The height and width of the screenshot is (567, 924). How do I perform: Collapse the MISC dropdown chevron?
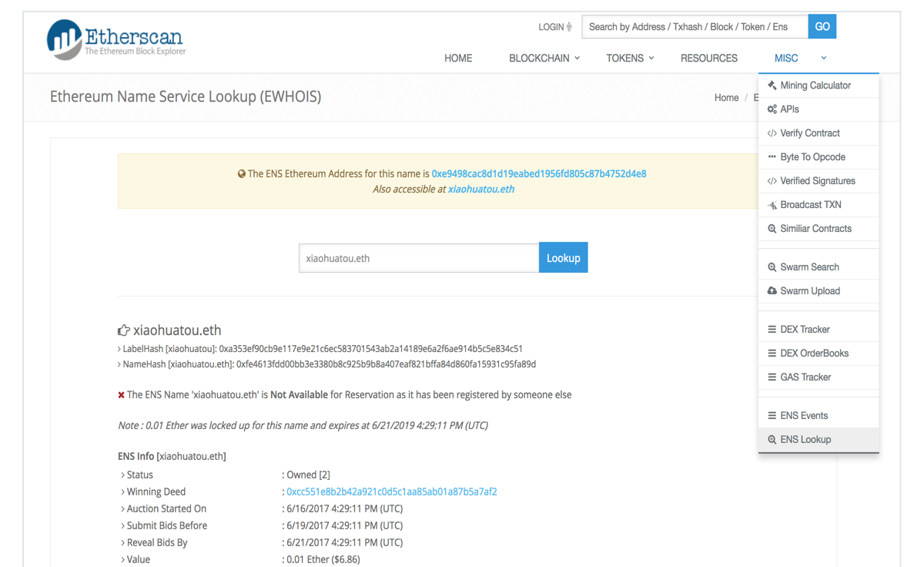pyautogui.click(x=823, y=58)
